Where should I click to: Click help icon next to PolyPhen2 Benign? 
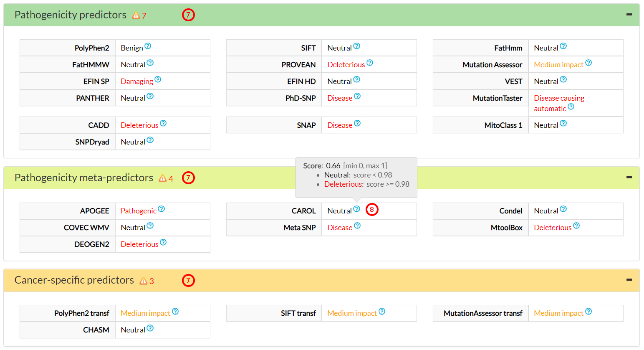148,46
